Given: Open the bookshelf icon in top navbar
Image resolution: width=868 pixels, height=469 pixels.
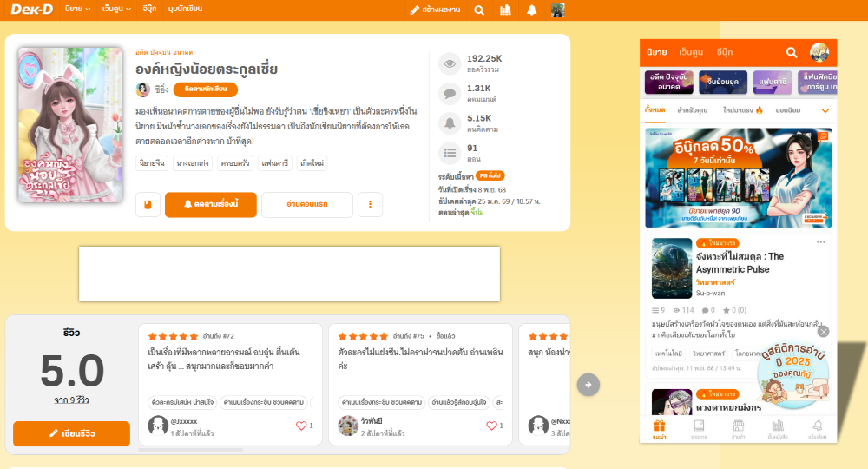Looking at the screenshot, I should [x=505, y=10].
